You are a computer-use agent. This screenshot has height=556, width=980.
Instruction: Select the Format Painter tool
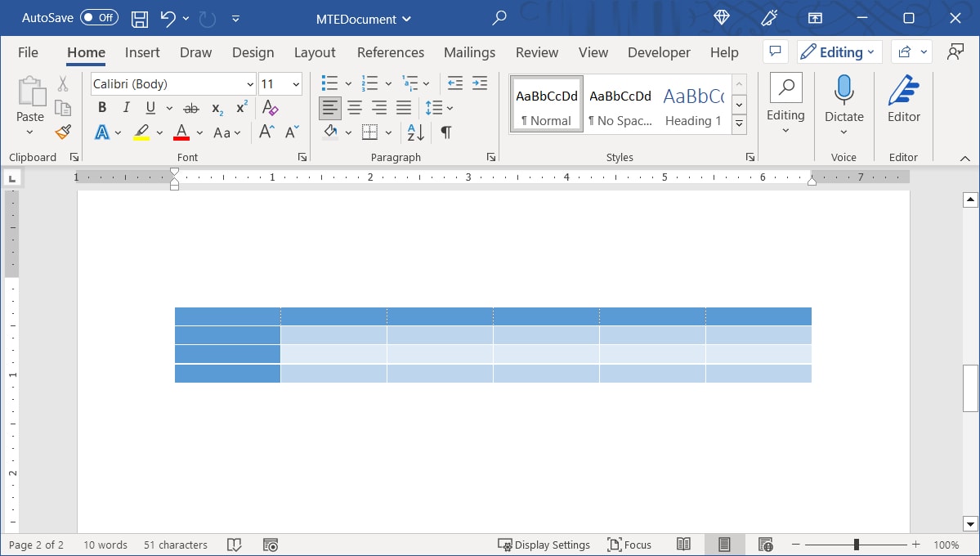pos(63,132)
